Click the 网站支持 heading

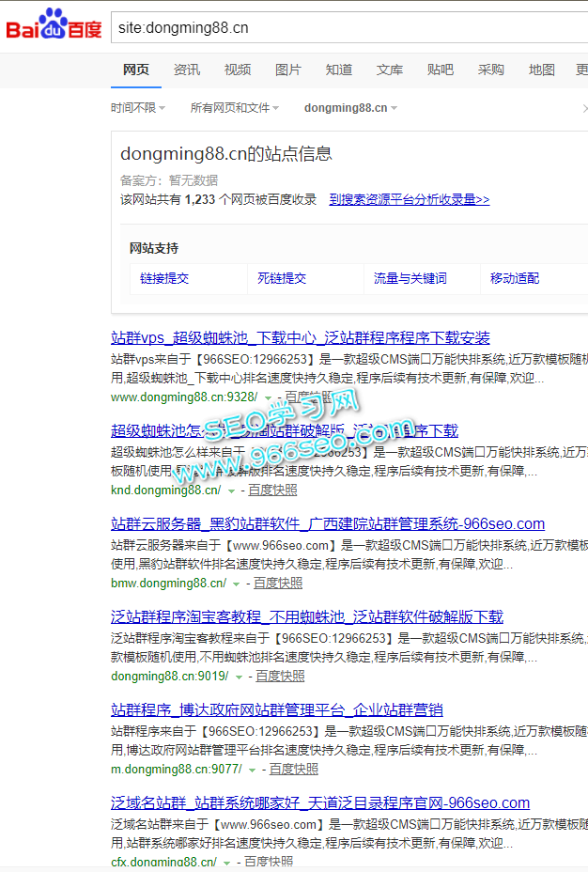click(x=154, y=249)
